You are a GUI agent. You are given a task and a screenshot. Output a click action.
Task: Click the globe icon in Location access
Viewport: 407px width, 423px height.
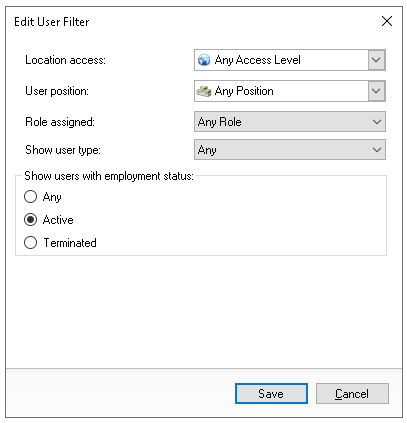pos(204,60)
